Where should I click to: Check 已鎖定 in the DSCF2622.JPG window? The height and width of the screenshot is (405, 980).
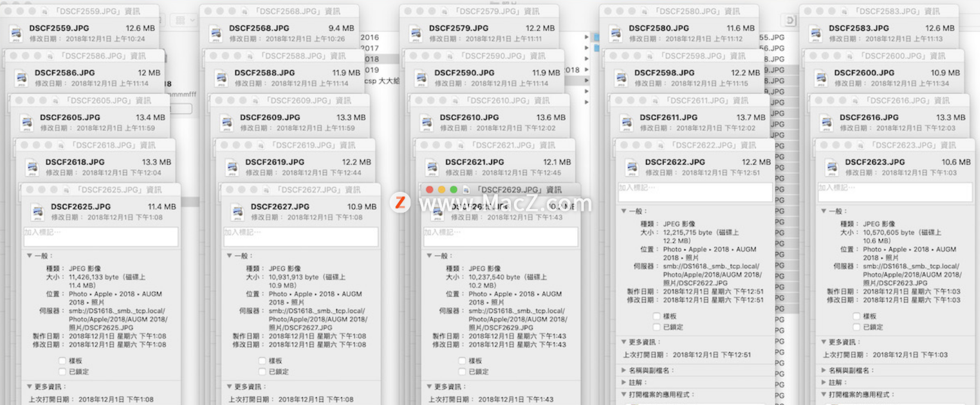(x=657, y=327)
